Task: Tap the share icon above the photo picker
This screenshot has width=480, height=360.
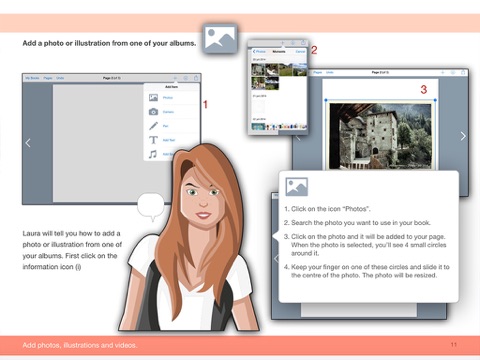Action: click(x=303, y=42)
